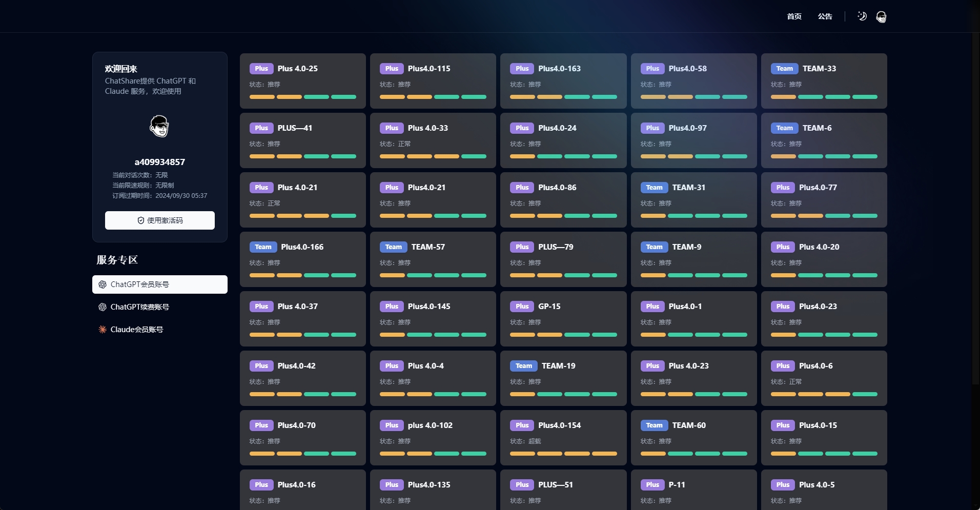Click the 欢迎回来 heading
980x510 pixels.
[x=121, y=69]
